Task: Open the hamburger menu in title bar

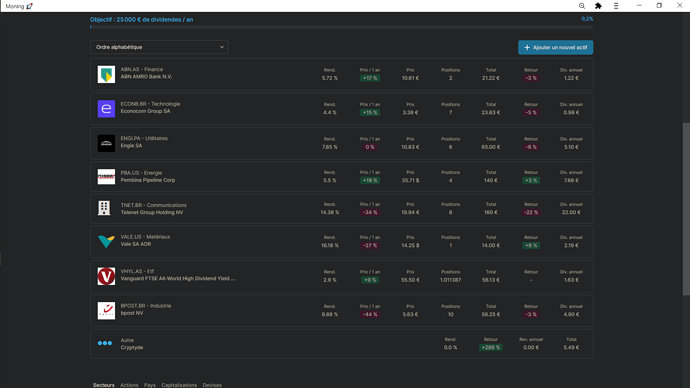Action: pos(616,6)
